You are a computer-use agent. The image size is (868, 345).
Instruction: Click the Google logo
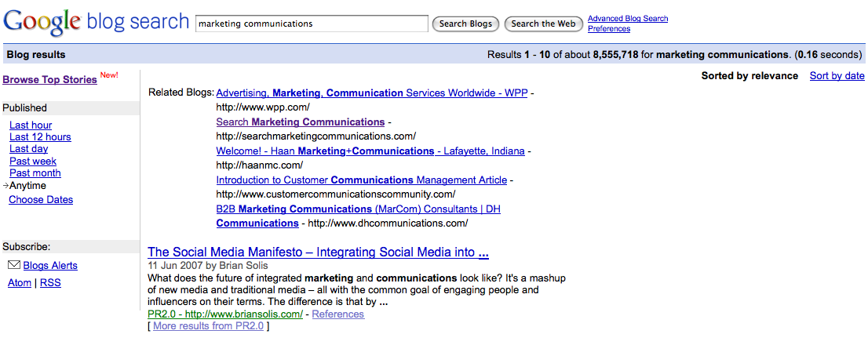point(42,22)
